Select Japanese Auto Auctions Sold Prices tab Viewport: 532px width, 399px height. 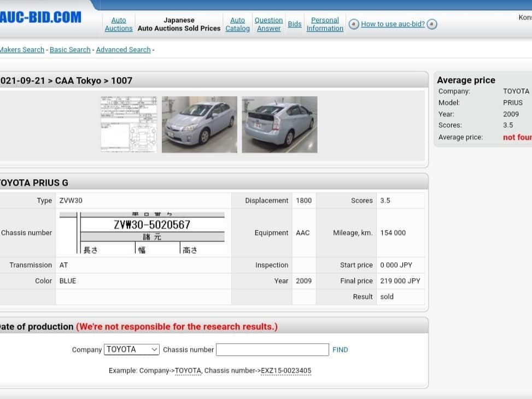[179, 24]
